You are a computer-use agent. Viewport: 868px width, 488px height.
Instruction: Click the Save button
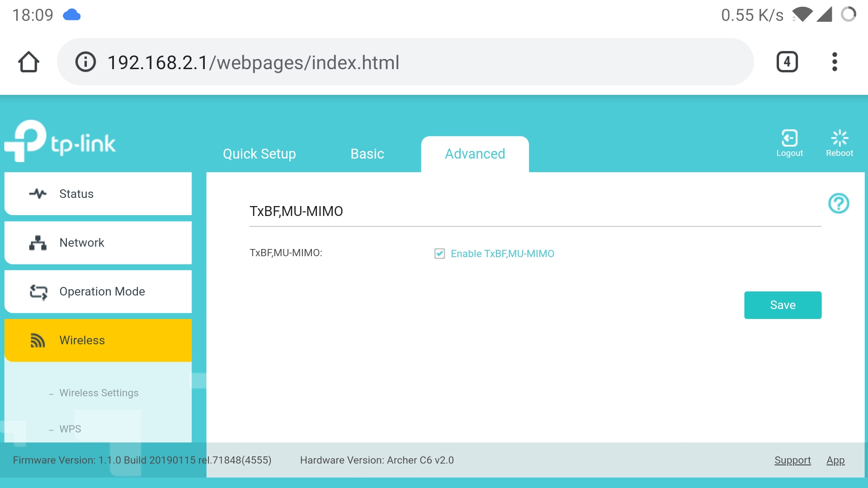783,305
